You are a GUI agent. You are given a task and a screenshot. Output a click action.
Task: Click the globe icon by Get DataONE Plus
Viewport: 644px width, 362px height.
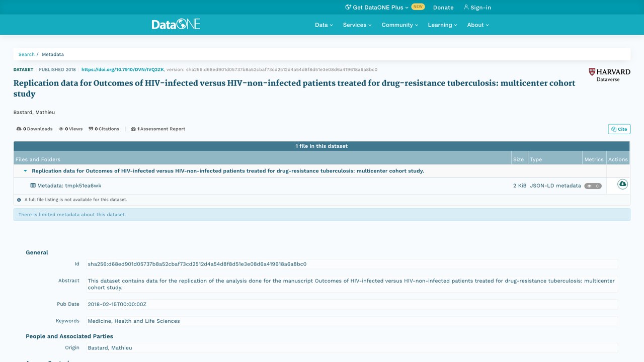click(x=348, y=7)
